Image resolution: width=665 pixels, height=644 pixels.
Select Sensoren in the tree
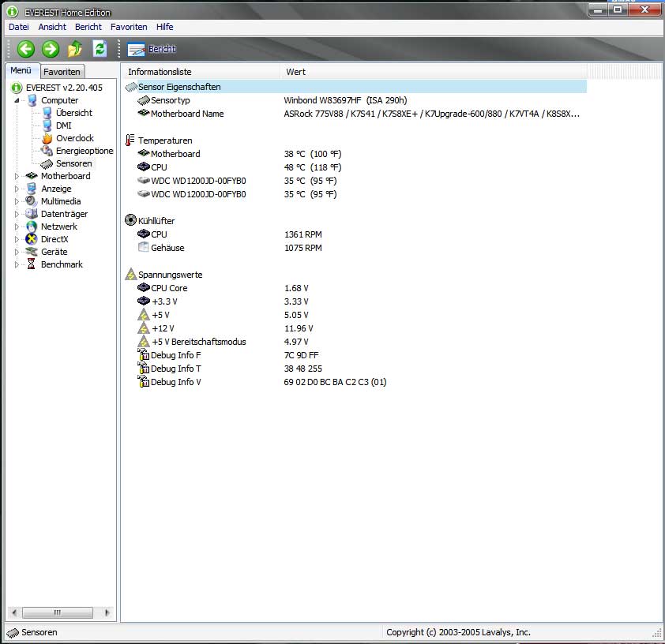click(73, 163)
